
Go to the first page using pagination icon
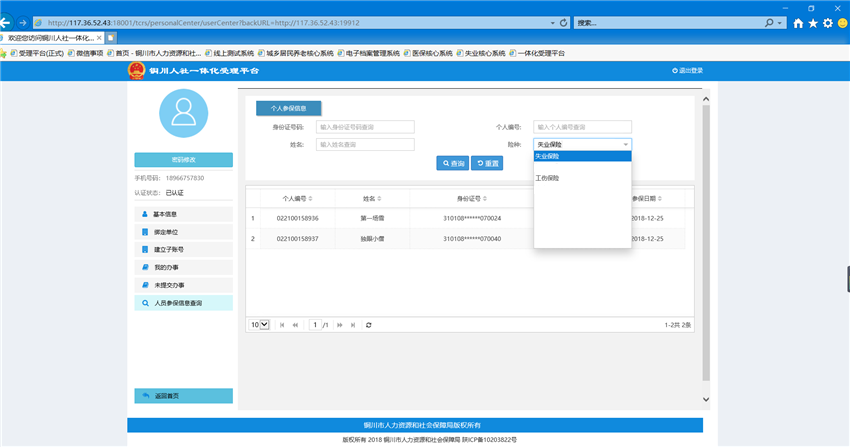[282, 325]
